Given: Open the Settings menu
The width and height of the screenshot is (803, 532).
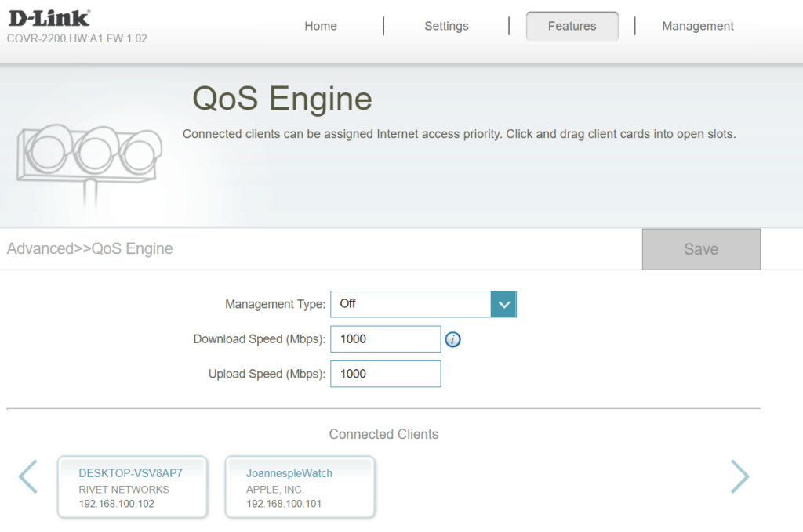Looking at the screenshot, I should tap(446, 26).
